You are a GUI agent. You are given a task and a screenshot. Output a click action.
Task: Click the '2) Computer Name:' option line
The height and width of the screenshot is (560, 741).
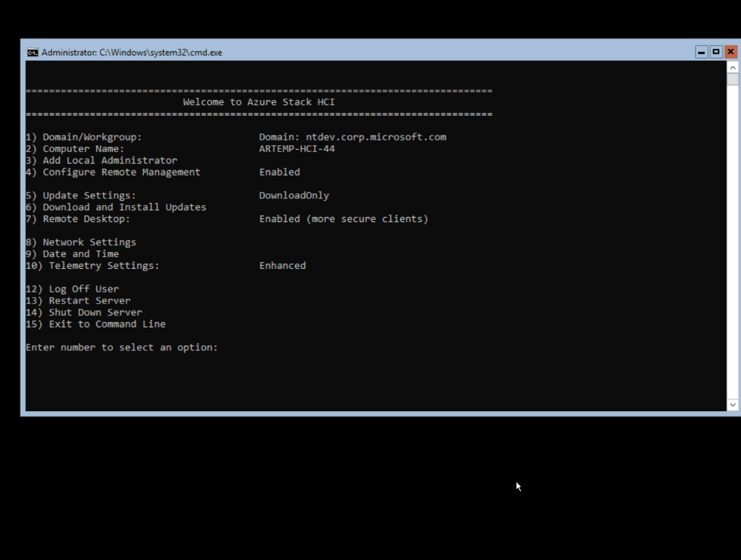[75, 149]
